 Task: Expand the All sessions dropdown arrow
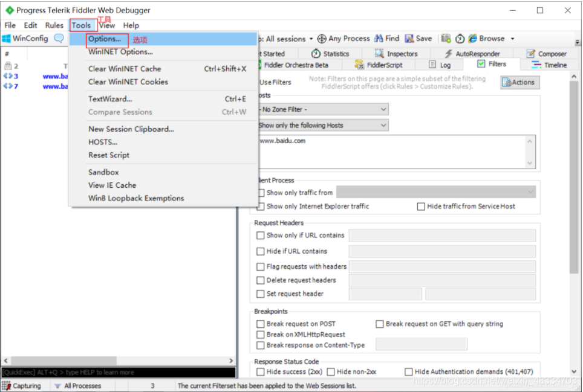coord(311,39)
